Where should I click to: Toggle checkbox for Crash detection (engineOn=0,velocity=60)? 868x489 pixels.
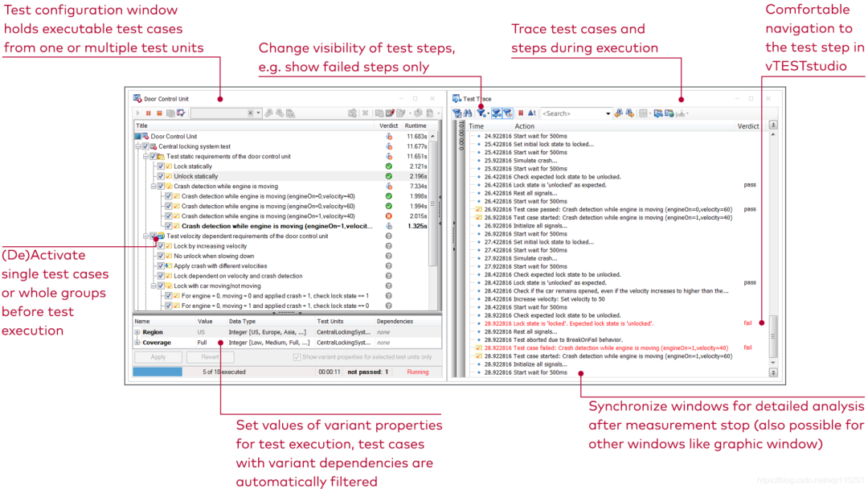point(169,206)
